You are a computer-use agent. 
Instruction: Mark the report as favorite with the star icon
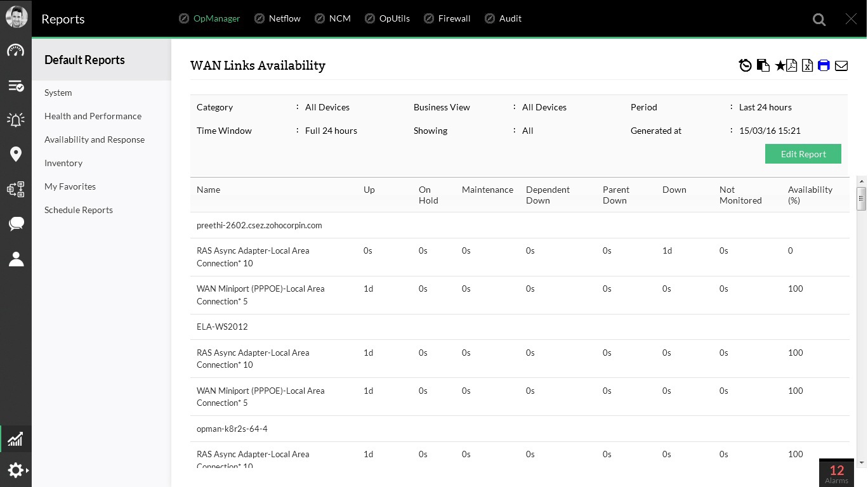coord(780,65)
